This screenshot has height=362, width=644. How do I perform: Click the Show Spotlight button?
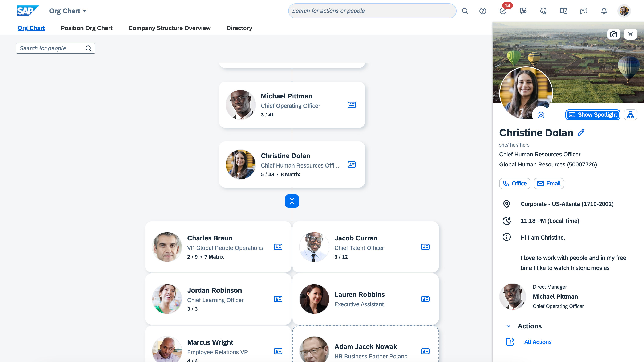[593, 115]
